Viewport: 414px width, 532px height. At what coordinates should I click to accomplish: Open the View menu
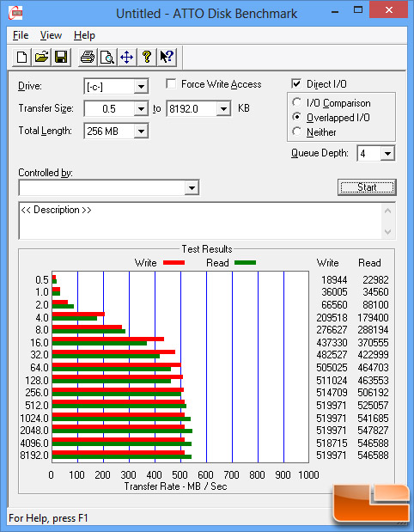click(51, 35)
